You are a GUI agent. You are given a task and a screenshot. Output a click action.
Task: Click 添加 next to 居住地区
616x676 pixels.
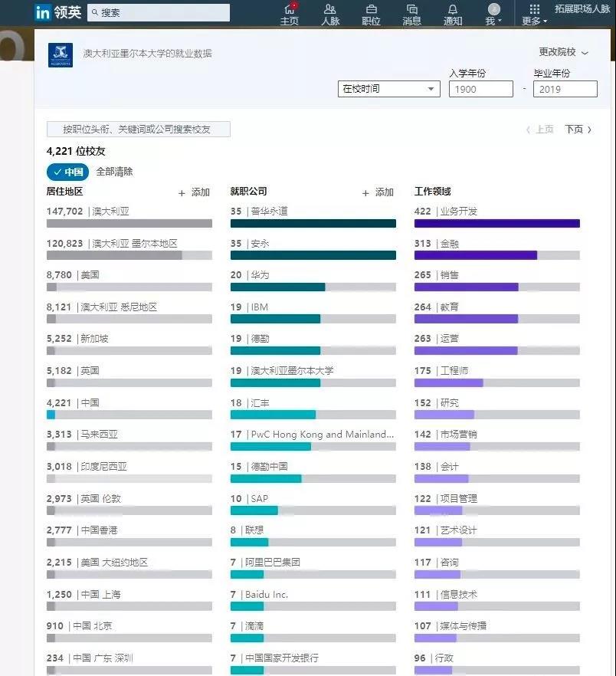click(195, 192)
